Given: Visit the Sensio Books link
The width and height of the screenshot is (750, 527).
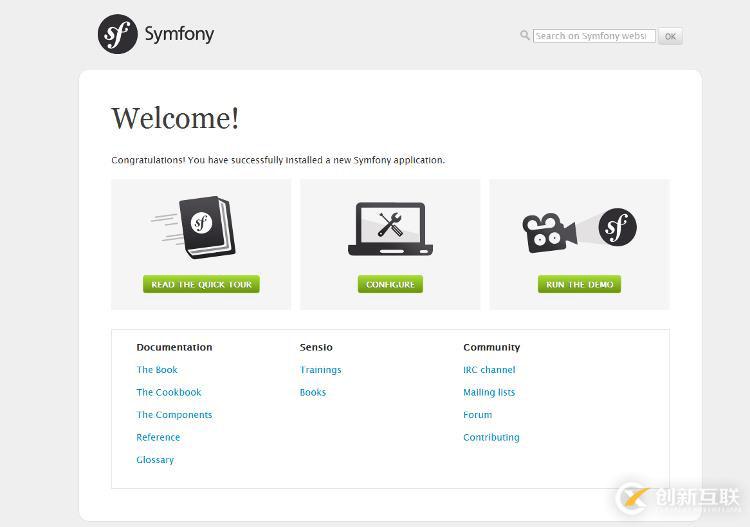Looking at the screenshot, I should pos(313,392).
